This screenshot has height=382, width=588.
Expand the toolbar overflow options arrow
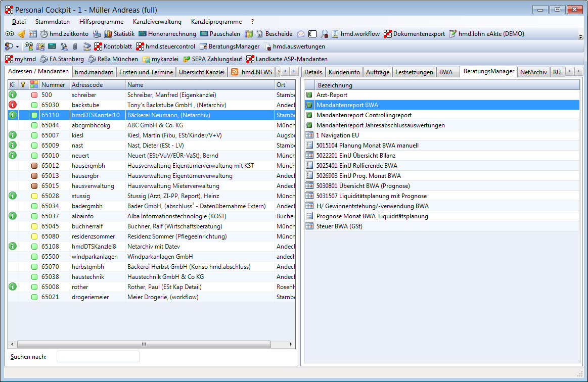click(580, 37)
